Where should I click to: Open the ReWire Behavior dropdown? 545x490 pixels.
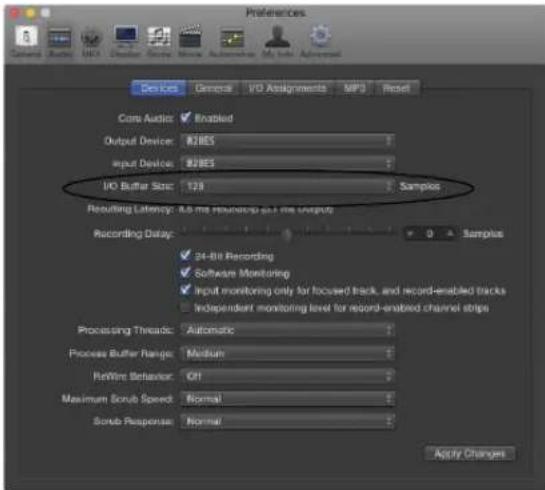287,376
